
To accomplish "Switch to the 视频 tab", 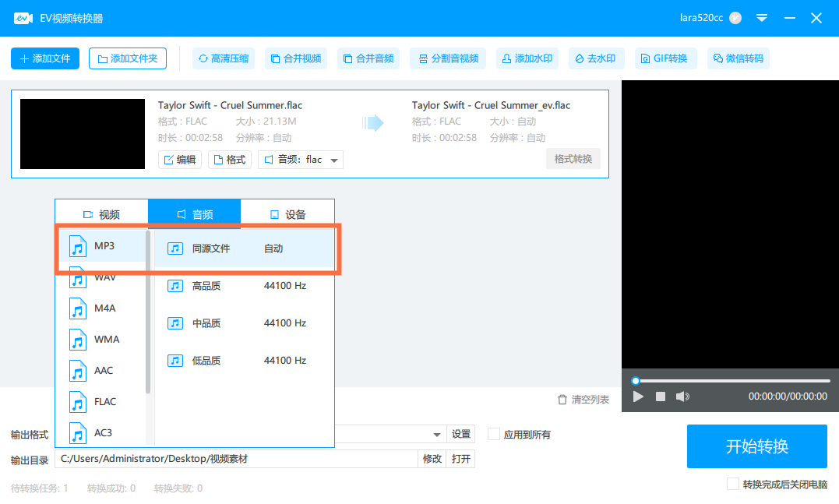I will tap(102, 214).
